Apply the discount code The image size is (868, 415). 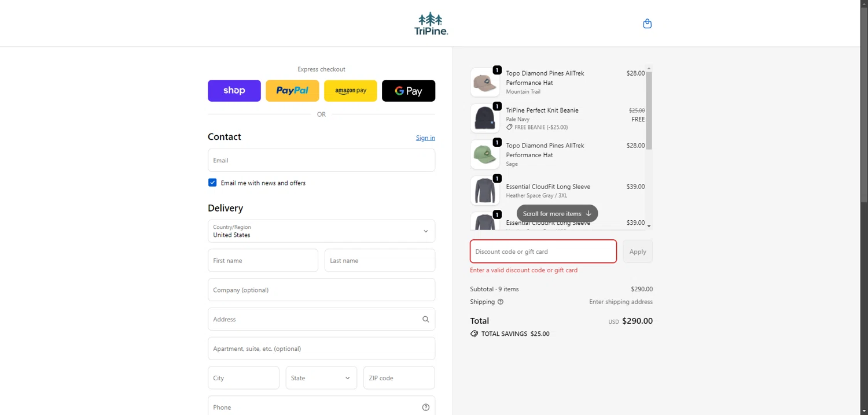[638, 251]
